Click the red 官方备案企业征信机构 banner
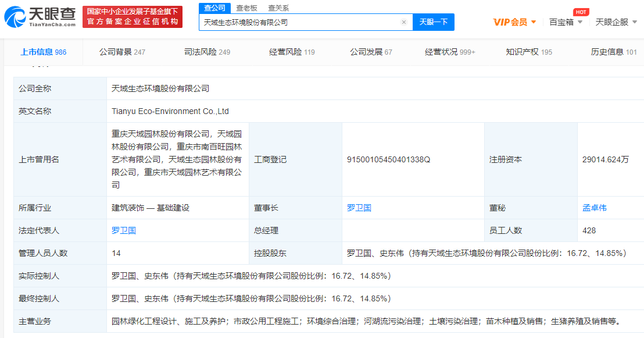This screenshot has height=338, width=644. click(x=133, y=17)
